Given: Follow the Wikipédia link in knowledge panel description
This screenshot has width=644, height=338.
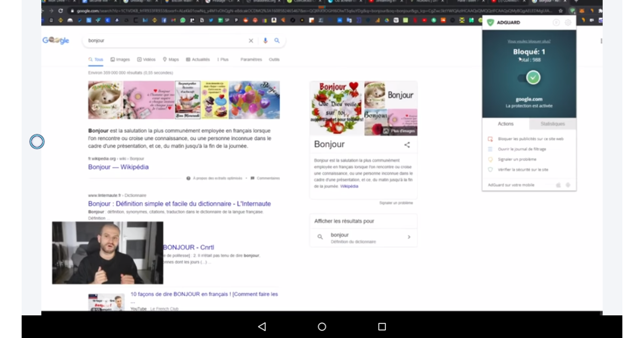Looking at the screenshot, I should click(349, 186).
